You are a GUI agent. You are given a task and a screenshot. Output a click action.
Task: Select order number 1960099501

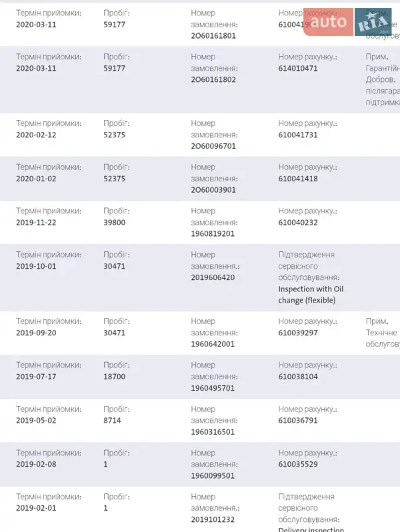[x=213, y=476]
